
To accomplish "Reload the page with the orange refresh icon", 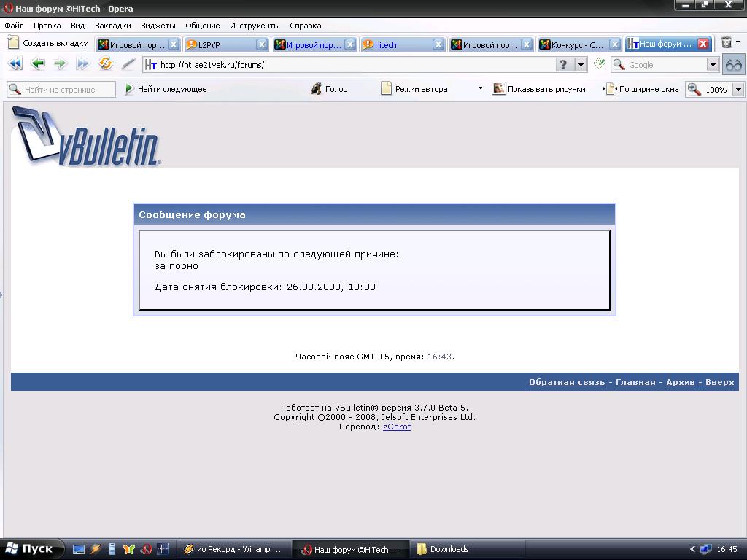I will coord(105,64).
